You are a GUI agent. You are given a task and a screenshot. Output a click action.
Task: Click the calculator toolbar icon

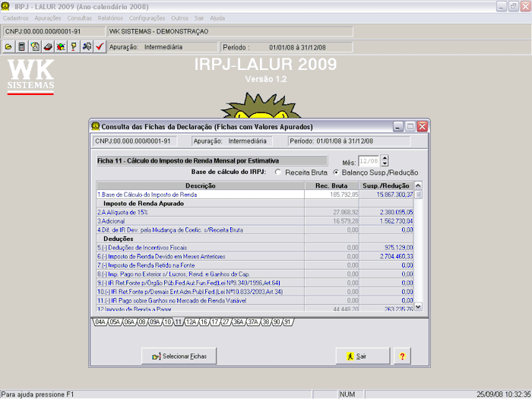(21, 46)
